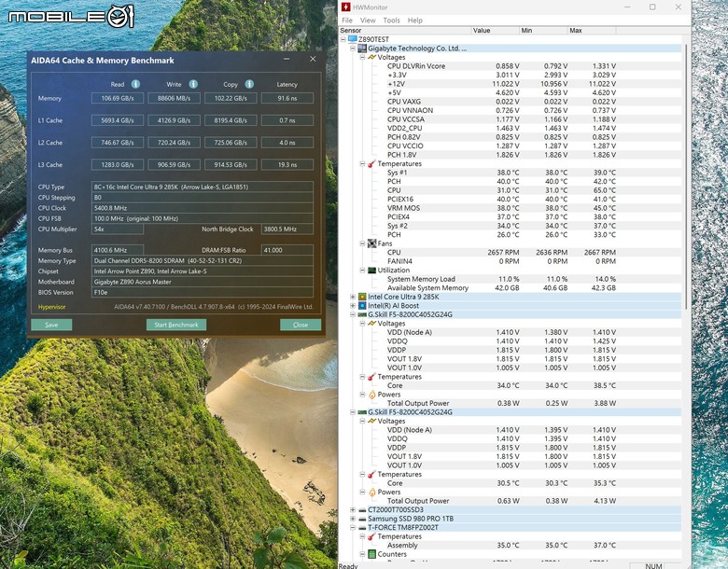Image resolution: width=728 pixels, height=569 pixels.
Task: Click the Z890TEST computer icon
Action: [x=353, y=39]
